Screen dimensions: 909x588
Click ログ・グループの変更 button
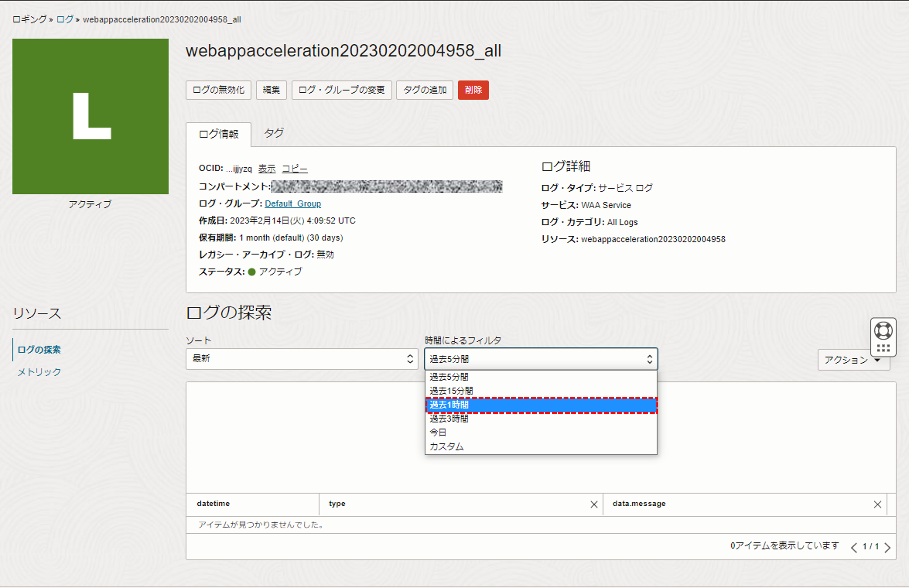click(x=342, y=90)
